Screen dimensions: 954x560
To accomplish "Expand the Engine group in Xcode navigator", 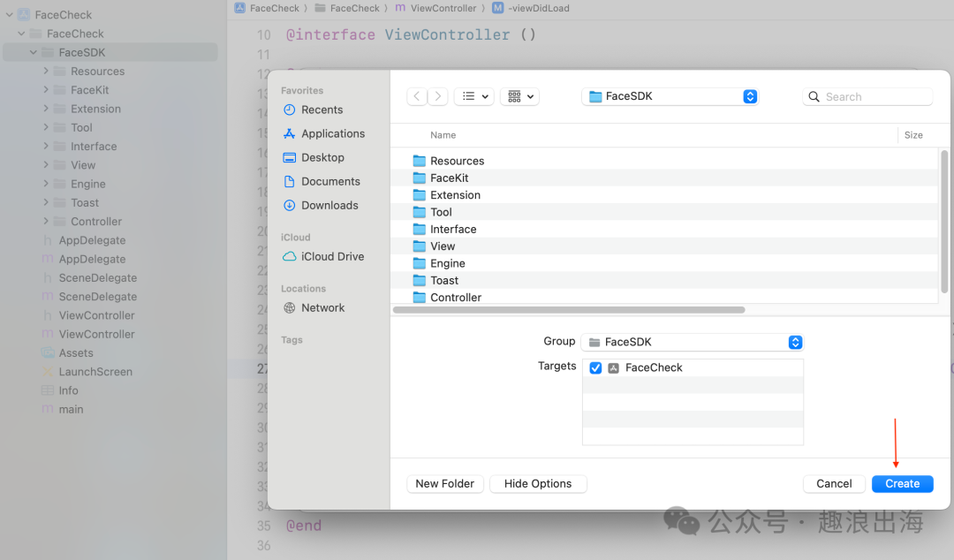I will click(x=46, y=184).
